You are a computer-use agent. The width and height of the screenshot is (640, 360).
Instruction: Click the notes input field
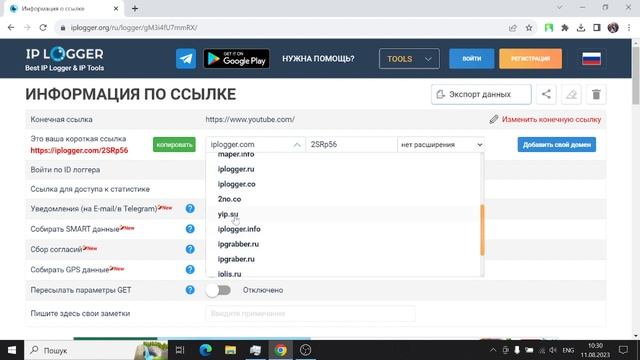tap(310, 313)
